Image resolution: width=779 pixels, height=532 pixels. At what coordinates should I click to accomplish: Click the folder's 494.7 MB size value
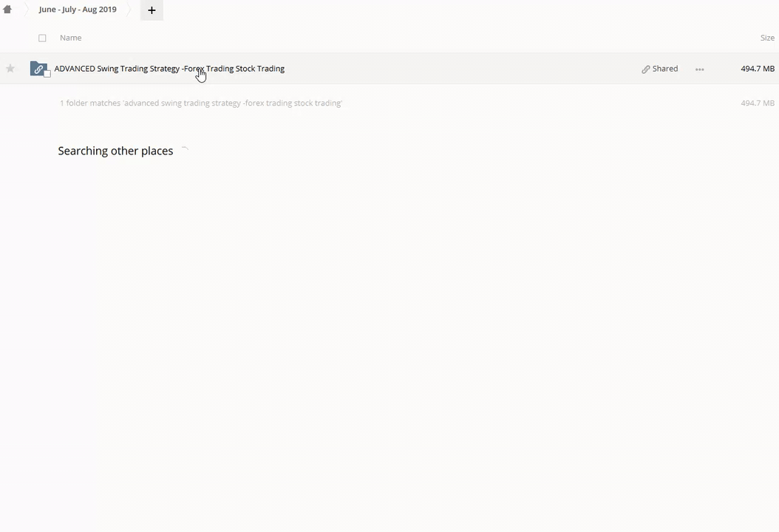click(x=757, y=69)
